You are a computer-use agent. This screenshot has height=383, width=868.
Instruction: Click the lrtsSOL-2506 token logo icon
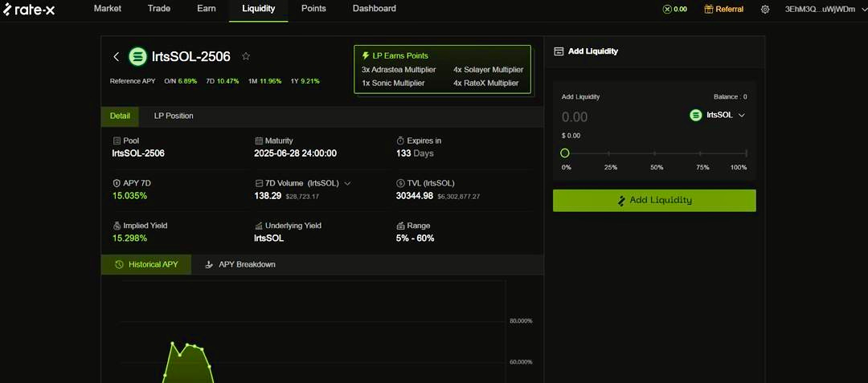(x=138, y=56)
